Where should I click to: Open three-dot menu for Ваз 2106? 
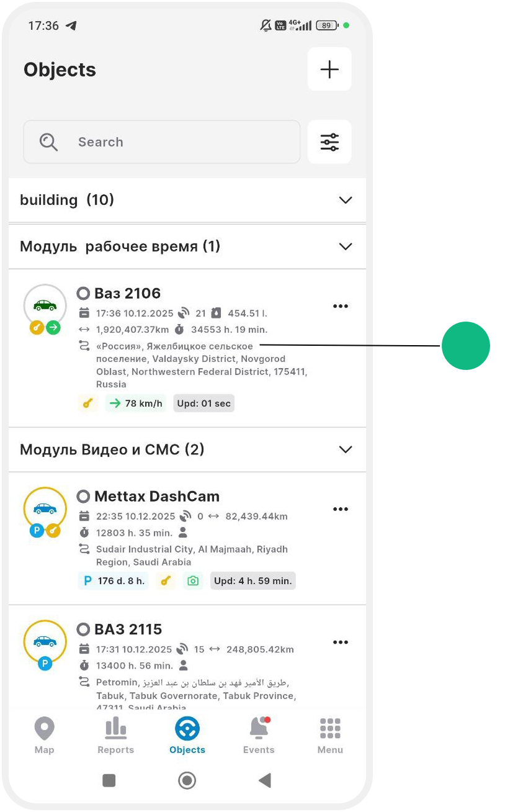click(x=341, y=306)
